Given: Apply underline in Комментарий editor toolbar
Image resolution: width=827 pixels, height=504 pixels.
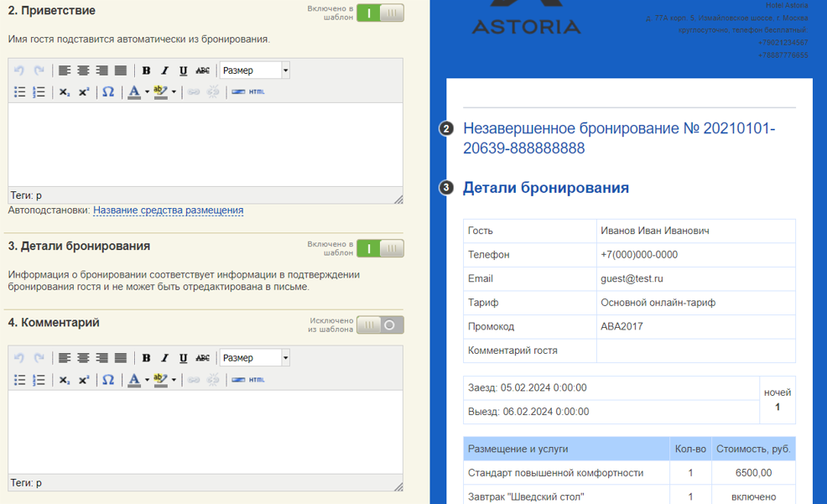Looking at the screenshot, I should coord(183,358).
